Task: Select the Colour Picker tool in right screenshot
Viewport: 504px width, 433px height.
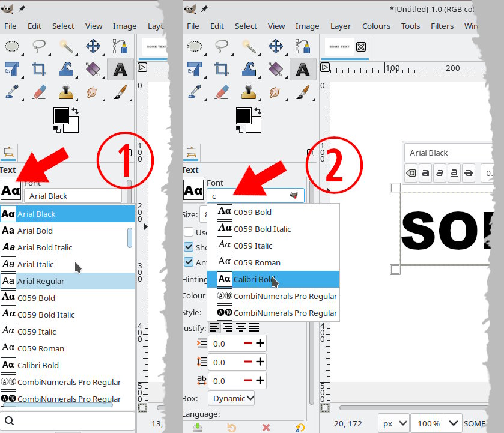Action: pos(195,92)
